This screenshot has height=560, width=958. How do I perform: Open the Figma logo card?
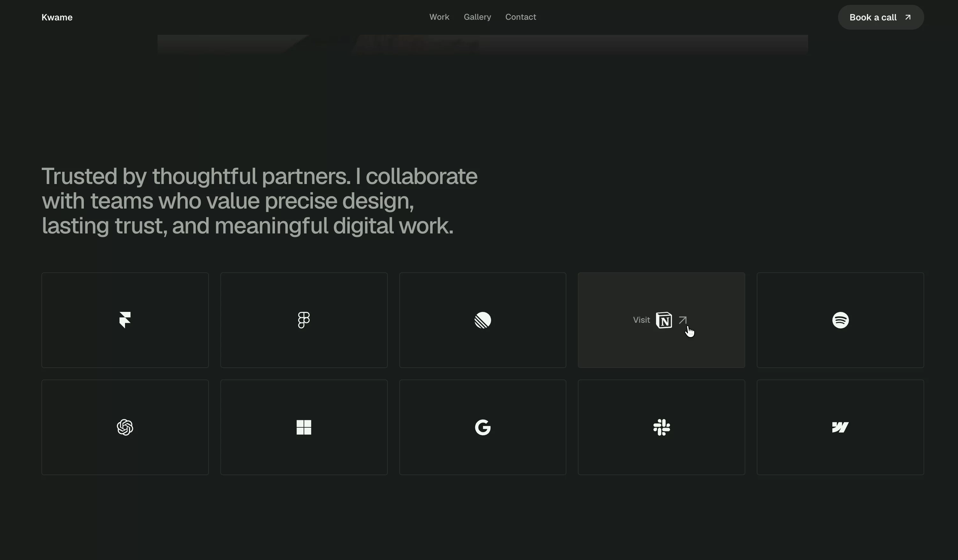(304, 320)
